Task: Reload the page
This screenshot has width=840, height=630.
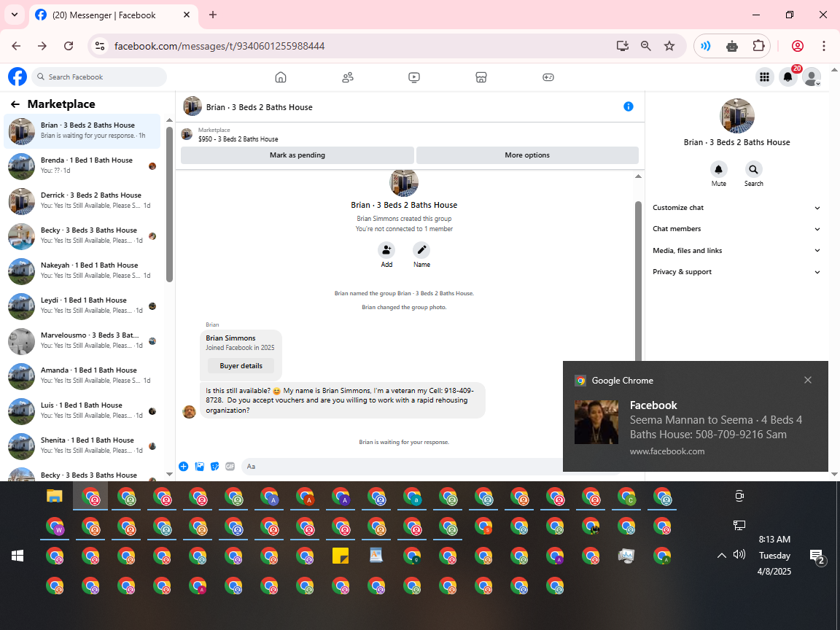Action: (x=69, y=46)
